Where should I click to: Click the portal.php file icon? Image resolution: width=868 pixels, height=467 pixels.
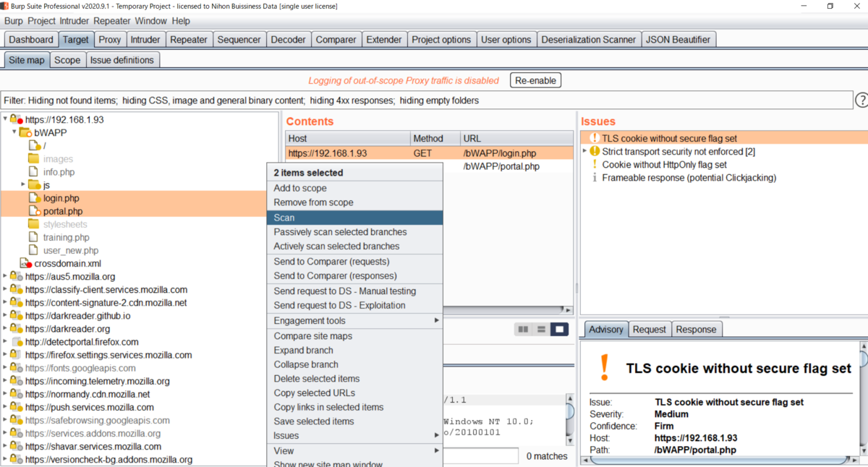(x=35, y=211)
